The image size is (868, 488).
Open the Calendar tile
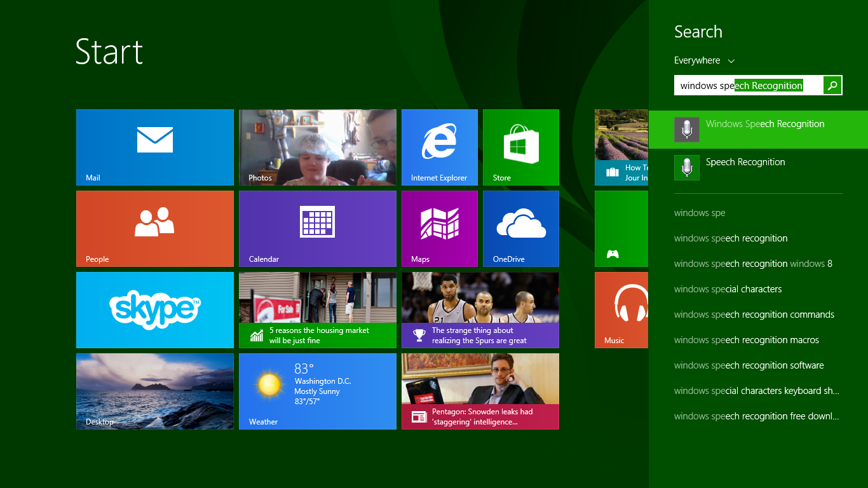click(318, 229)
